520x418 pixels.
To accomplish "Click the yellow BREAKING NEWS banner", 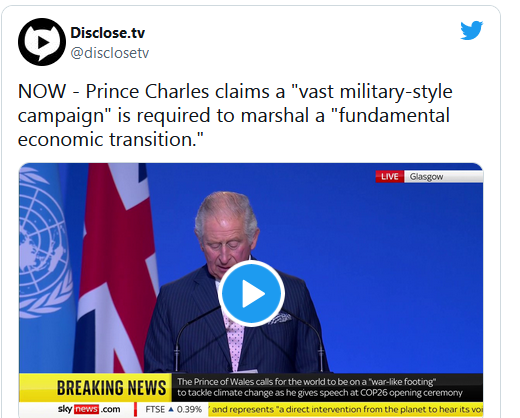I will pos(96,388).
